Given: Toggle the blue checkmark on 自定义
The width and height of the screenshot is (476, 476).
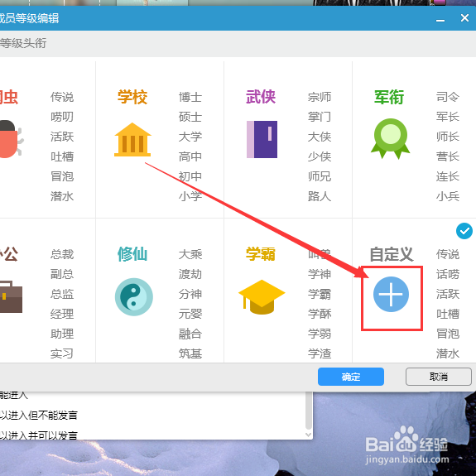Looking at the screenshot, I should click(464, 231).
